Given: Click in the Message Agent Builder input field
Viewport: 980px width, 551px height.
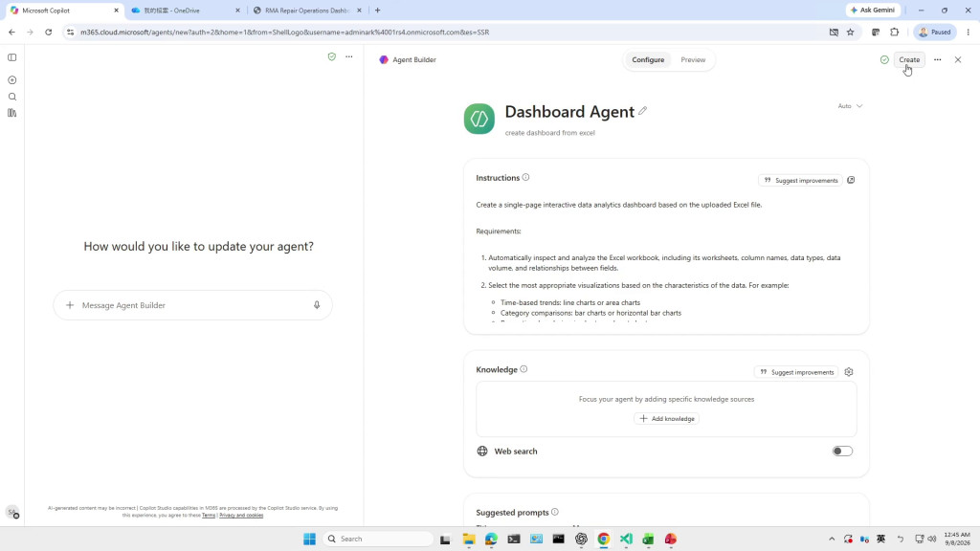Looking at the screenshot, I should click(x=192, y=305).
